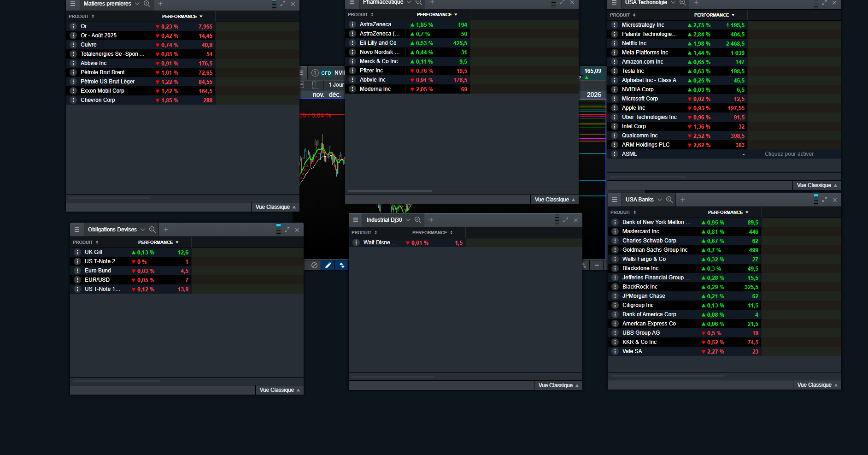The height and width of the screenshot is (455, 868).
Task: Select the Industrial Dj30 tab
Action: pyautogui.click(x=384, y=220)
